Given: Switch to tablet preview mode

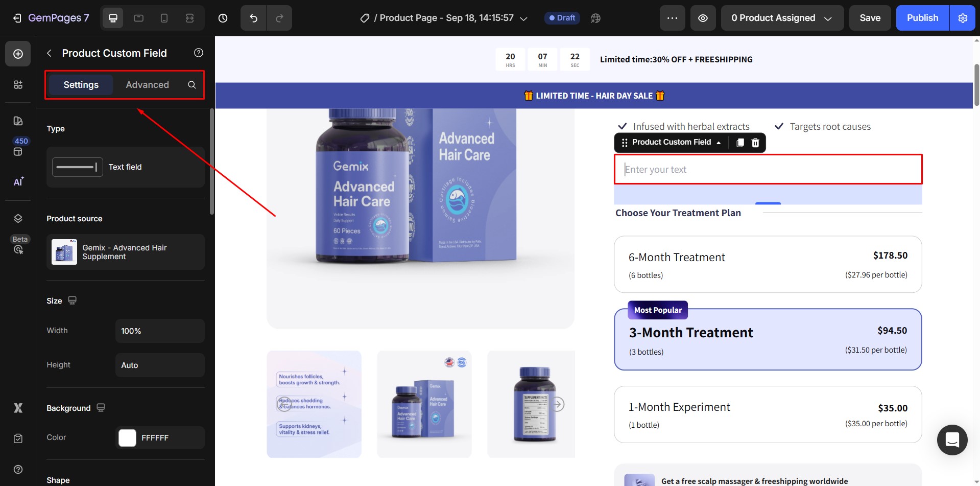Looking at the screenshot, I should coord(138,17).
